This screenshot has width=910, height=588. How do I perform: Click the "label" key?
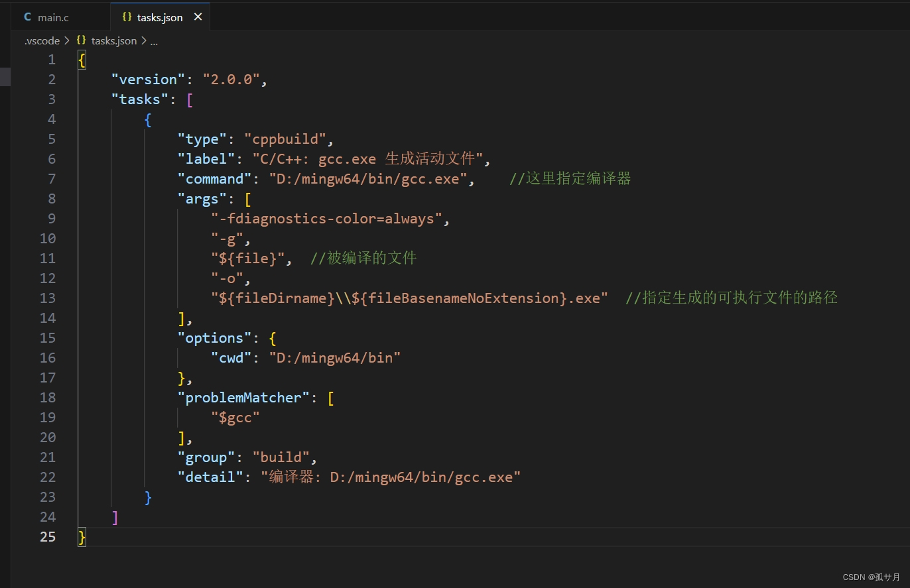coord(206,159)
